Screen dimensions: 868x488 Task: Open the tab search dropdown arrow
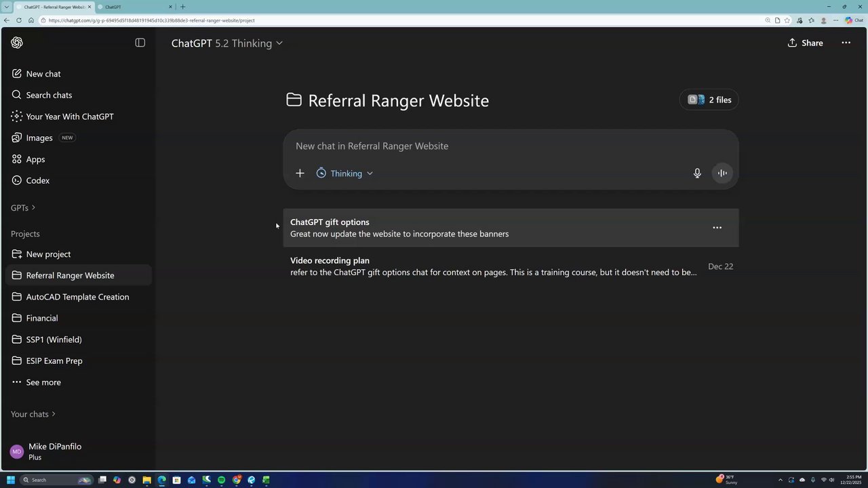click(x=6, y=7)
